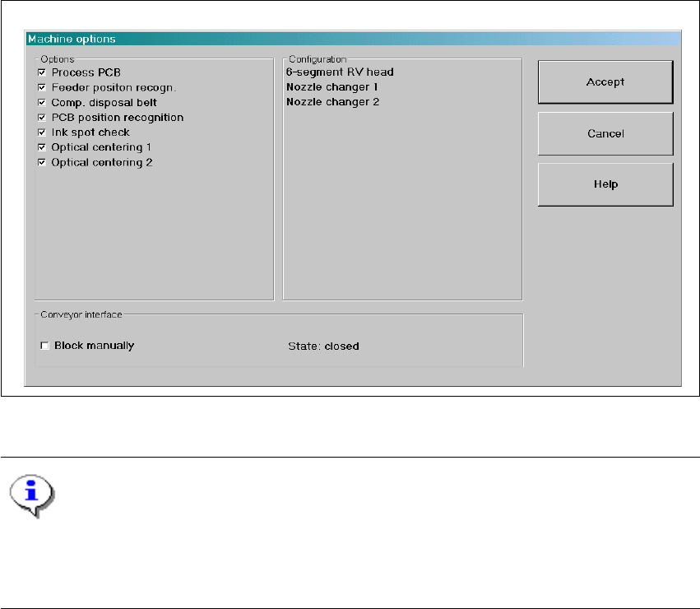Image resolution: width=700 pixels, height=609 pixels.
Task: Click the State: closed status text
Action: coord(323,346)
